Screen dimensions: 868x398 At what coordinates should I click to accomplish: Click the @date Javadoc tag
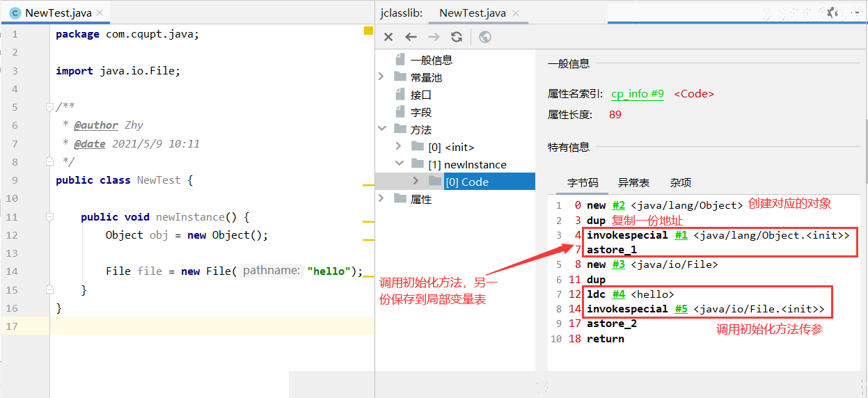[x=90, y=144]
